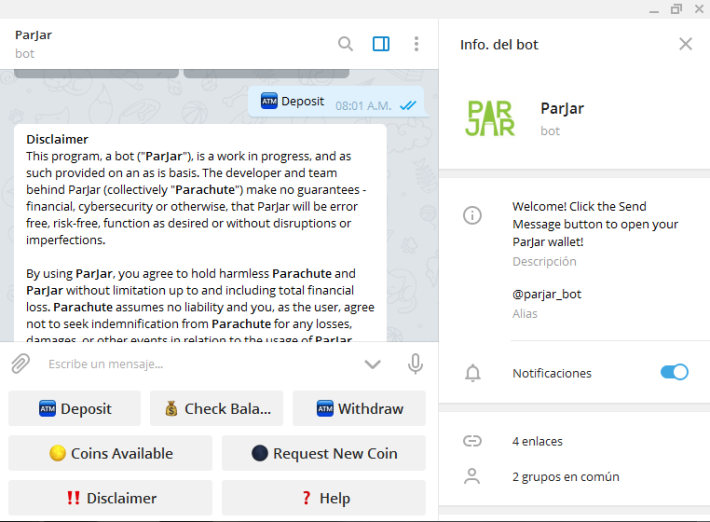
Task: Restore down the Telegram window
Action: (x=676, y=9)
